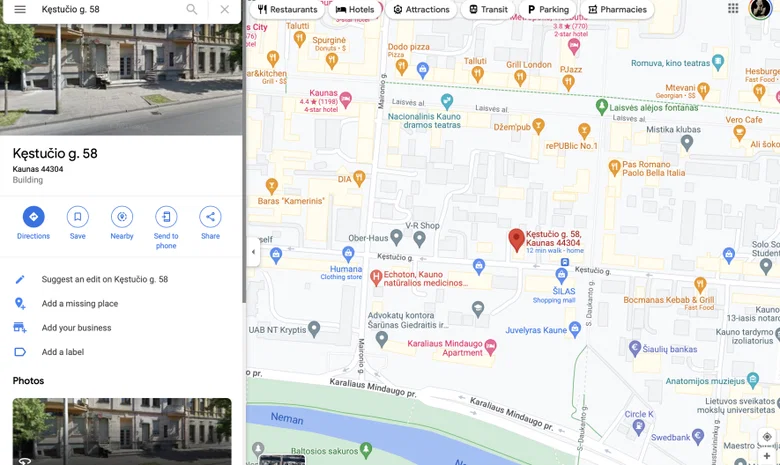Click Mistika klubas grey pin
Viewport: 780px width, 465px height.
click(686, 143)
